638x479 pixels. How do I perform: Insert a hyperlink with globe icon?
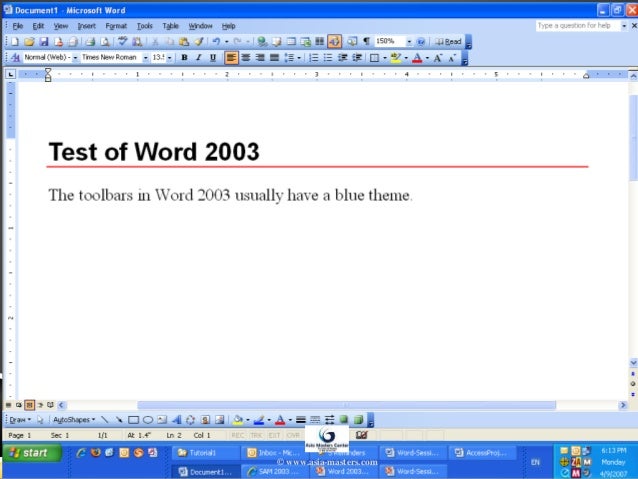[x=262, y=42]
